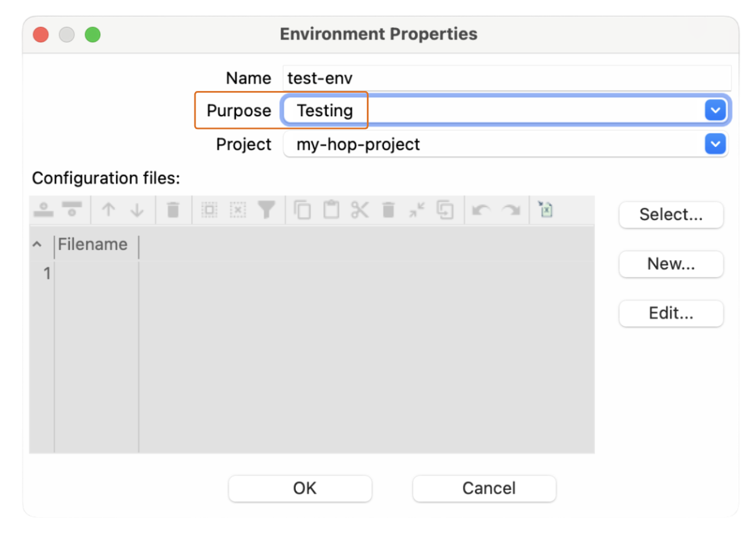Move selected row down with arrow icon
This screenshot has width=756, height=533.
point(137,210)
